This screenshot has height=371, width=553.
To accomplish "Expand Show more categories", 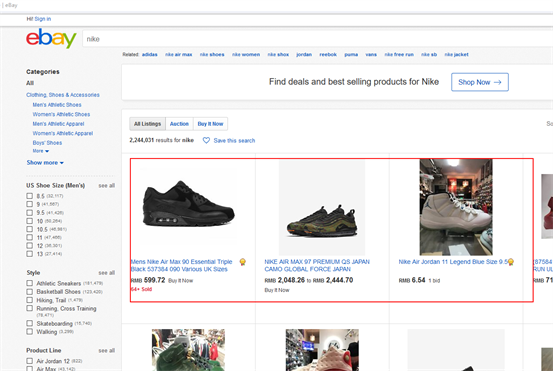I will (x=45, y=163).
